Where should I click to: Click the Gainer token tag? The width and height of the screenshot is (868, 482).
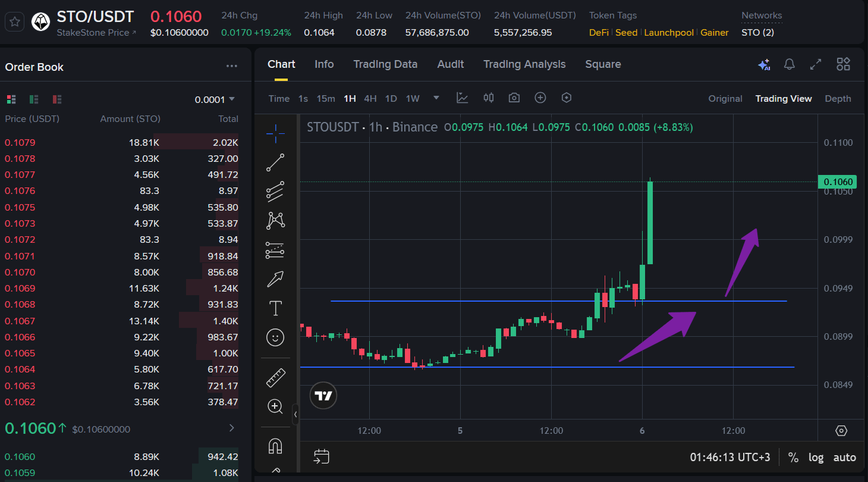coord(715,33)
